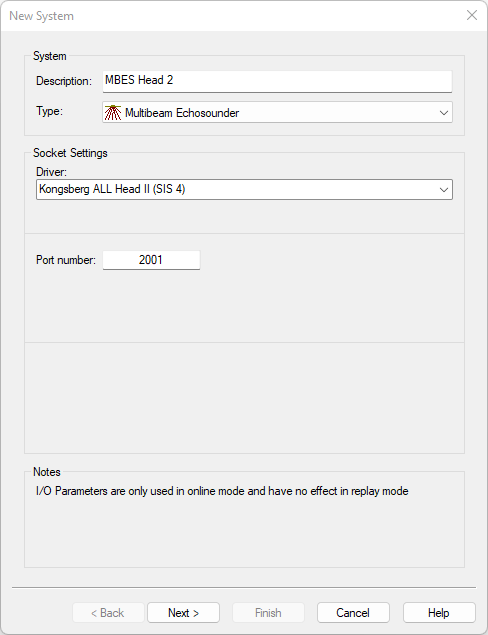
Task: Click the 'Type:' label
Action: [x=49, y=111]
